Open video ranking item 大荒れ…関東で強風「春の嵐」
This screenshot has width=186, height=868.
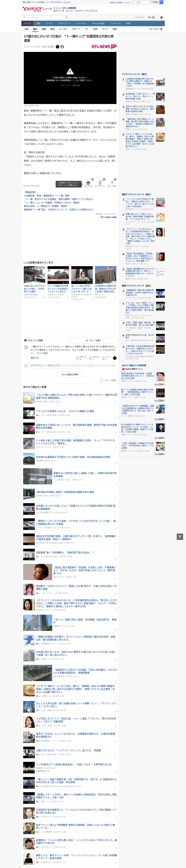[140, 323]
